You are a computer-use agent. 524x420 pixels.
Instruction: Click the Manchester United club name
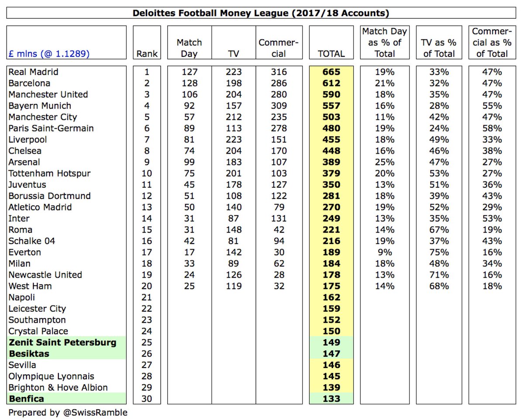click(48, 94)
